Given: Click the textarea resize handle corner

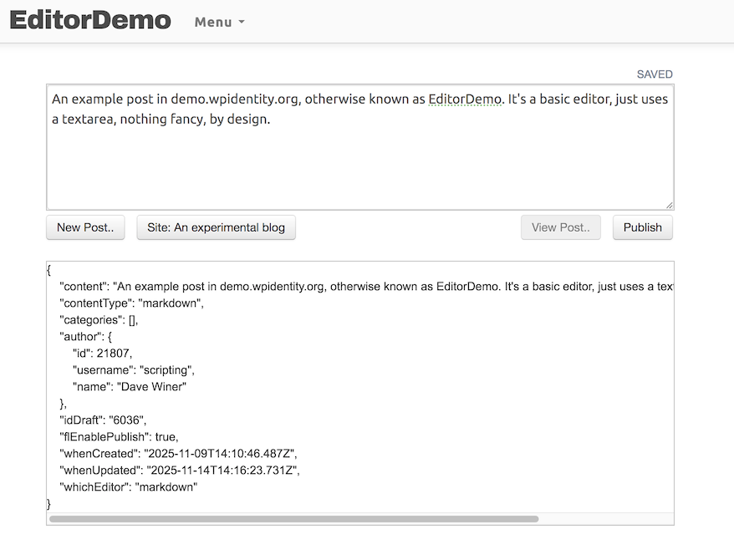Looking at the screenshot, I should coord(669,205).
